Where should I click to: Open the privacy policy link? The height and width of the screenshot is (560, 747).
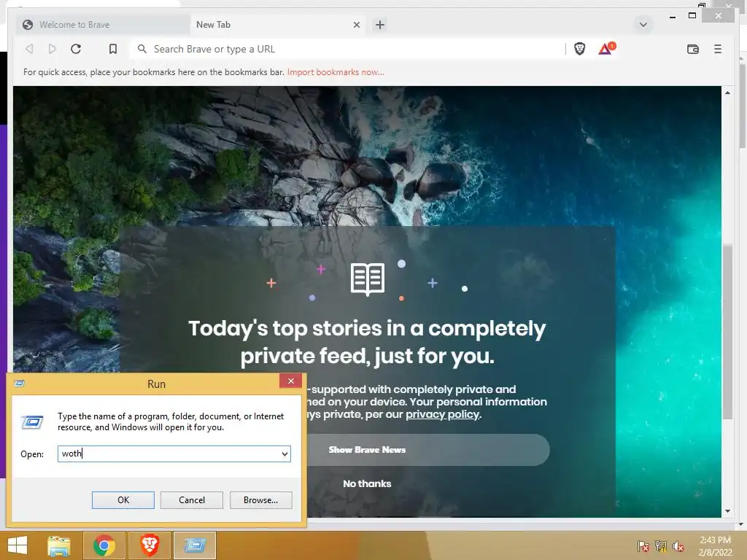442,414
